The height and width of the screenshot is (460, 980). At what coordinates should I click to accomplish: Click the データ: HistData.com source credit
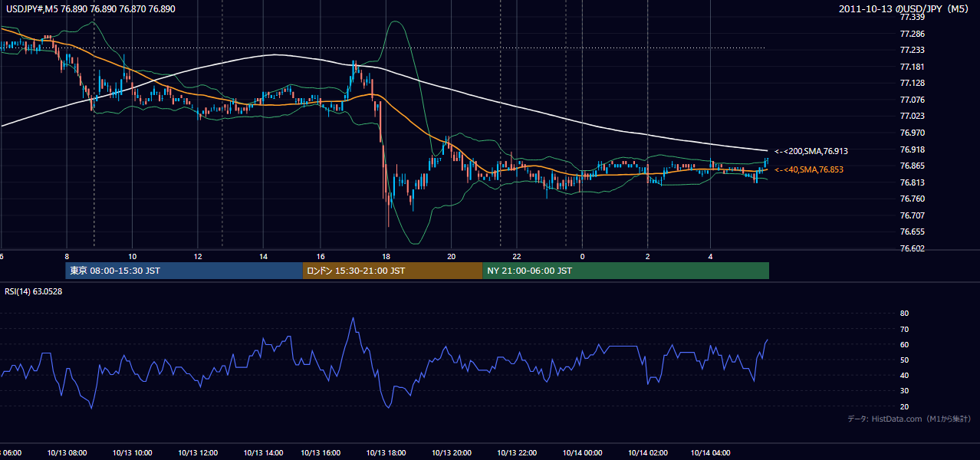[x=909, y=419]
